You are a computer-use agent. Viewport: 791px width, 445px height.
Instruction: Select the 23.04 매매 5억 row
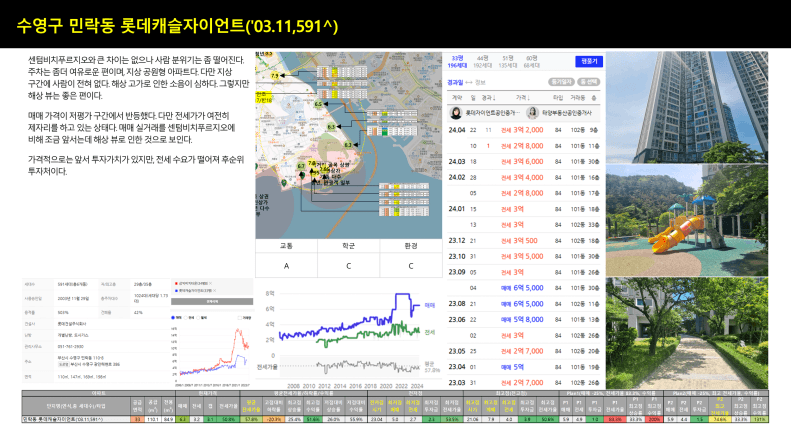point(524,367)
